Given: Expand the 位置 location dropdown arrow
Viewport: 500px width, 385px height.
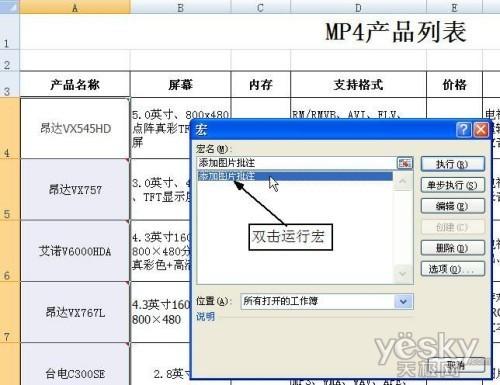Looking at the screenshot, I should click(x=403, y=302).
